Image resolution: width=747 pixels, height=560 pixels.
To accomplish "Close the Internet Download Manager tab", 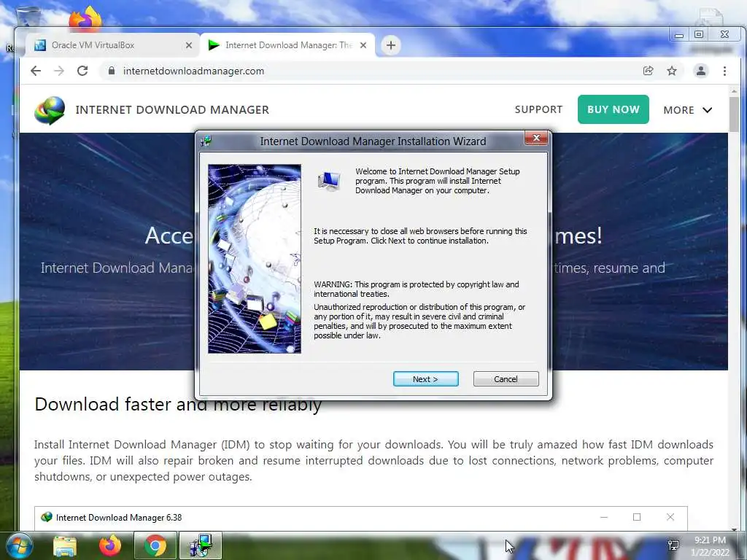I will tap(363, 45).
